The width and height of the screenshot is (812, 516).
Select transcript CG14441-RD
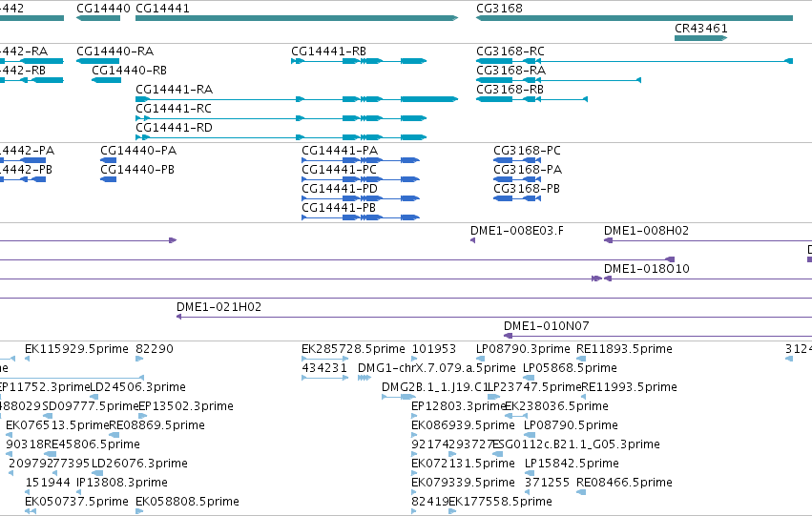coord(281,137)
